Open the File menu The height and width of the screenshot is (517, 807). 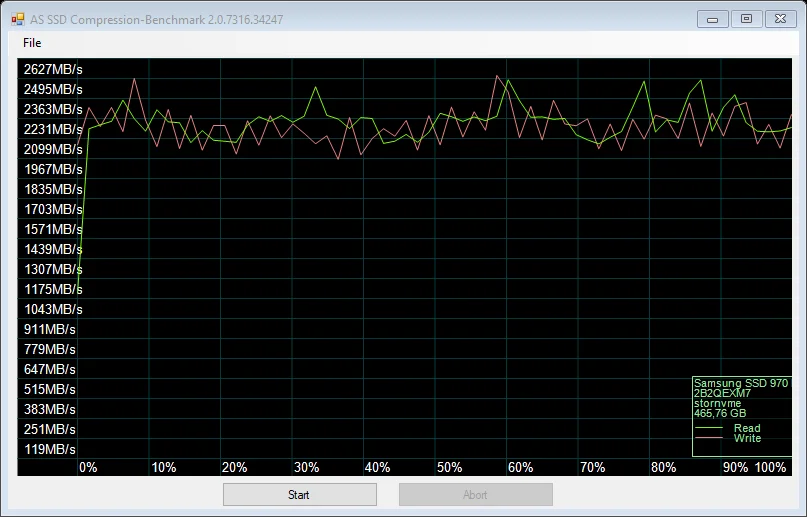[32, 43]
